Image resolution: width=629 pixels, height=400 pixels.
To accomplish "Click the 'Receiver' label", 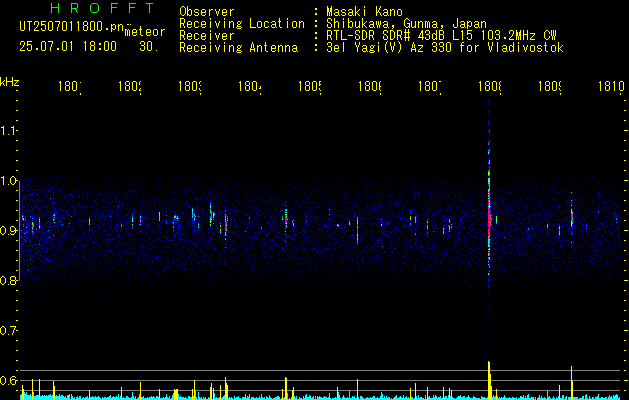I will pos(207,36).
